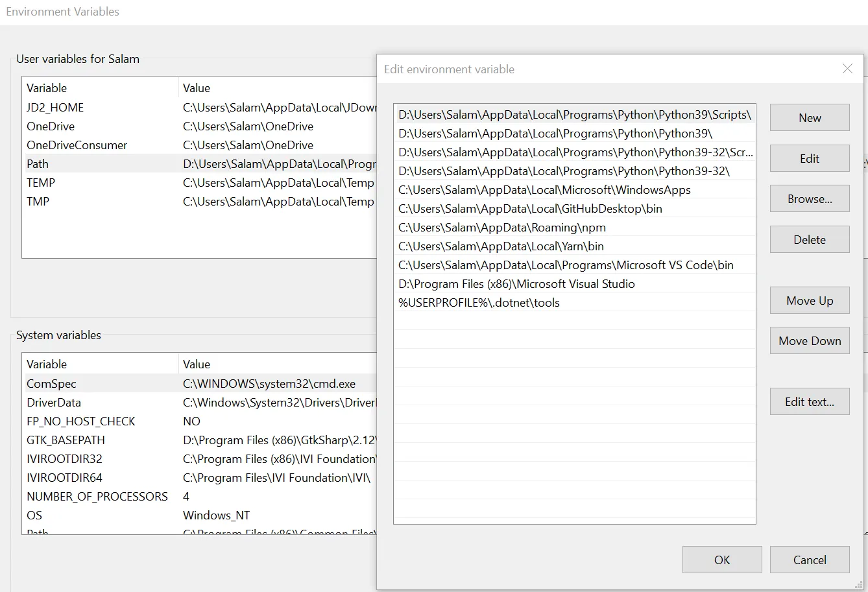Select the Microsoft Visual Studio path entry
This screenshot has width=868, height=592.
point(575,284)
